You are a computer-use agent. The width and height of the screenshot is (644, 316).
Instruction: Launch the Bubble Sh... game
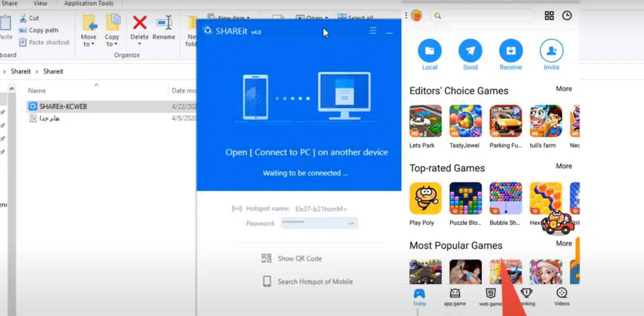[x=506, y=198]
